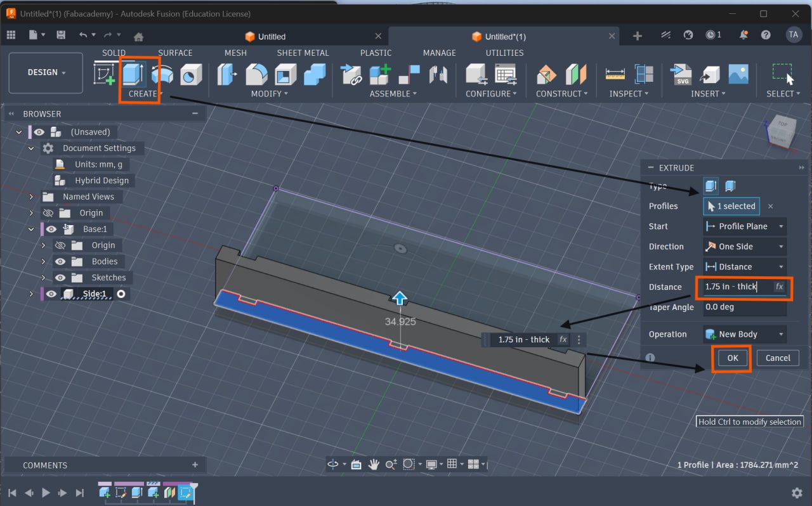The height and width of the screenshot is (506, 812).
Task: Toggle visibility of the Bodies folder
Action: [x=60, y=261]
